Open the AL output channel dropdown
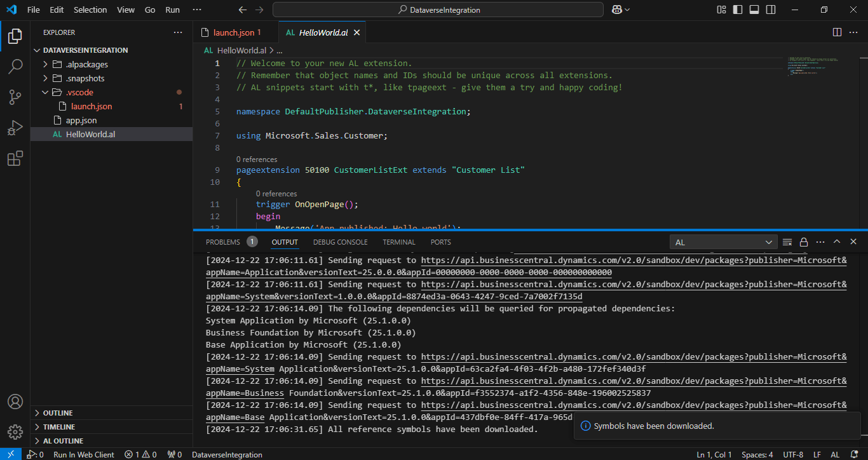Image resolution: width=868 pixels, height=460 pixels. point(723,242)
